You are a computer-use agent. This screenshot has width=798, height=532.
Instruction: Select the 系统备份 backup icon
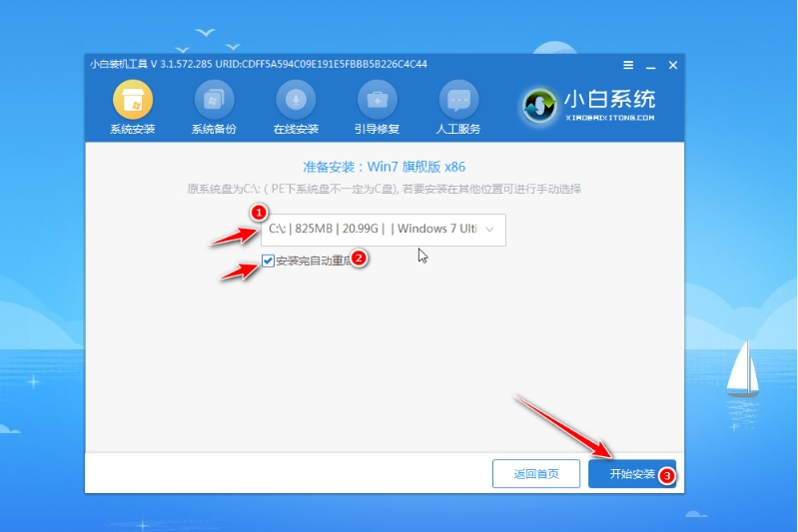[214, 101]
